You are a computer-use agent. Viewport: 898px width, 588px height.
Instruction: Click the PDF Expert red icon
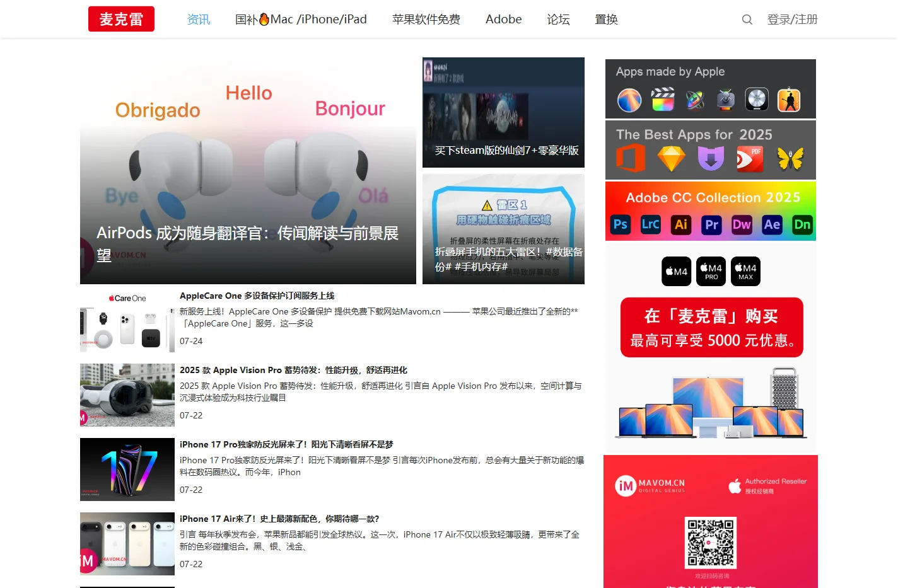coord(750,159)
